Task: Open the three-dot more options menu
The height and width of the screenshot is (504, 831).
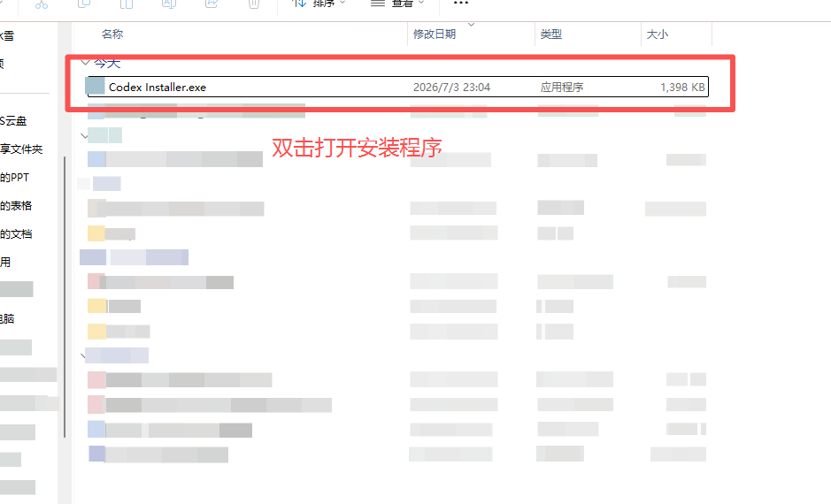Action: (460, 4)
